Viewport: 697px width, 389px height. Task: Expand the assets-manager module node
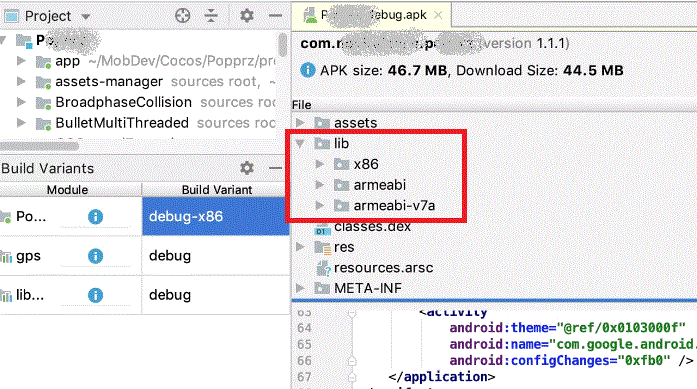21,81
